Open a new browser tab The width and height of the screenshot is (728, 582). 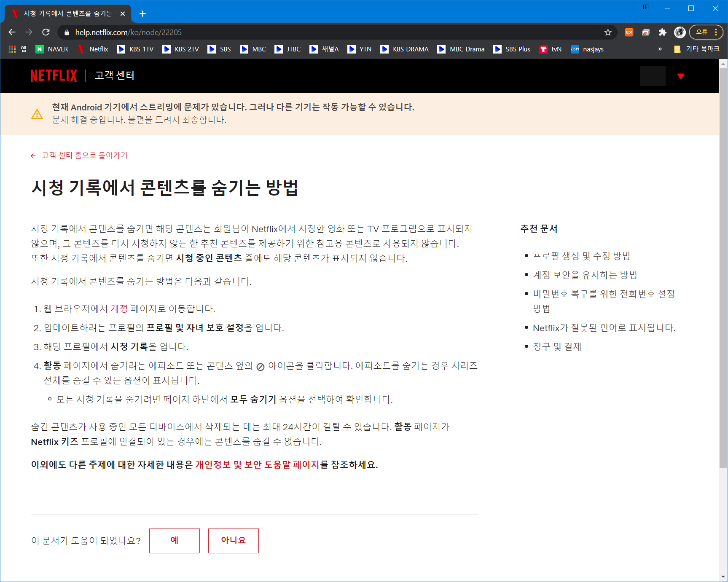tap(142, 13)
